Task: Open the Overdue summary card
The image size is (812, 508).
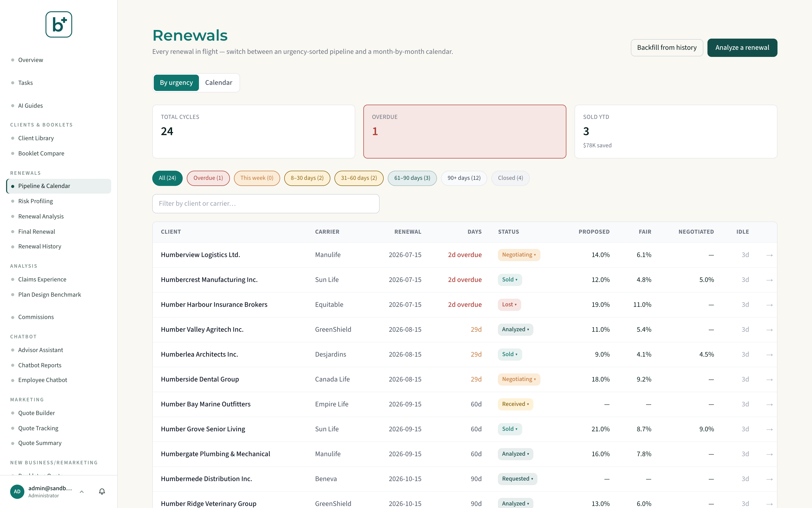Action: pos(465,131)
